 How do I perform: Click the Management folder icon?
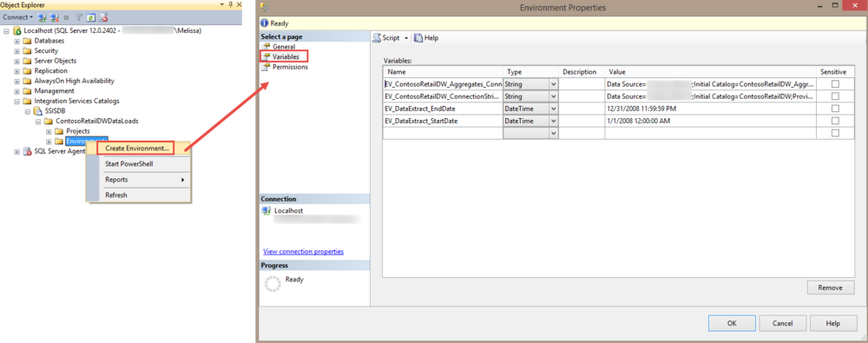click(27, 91)
